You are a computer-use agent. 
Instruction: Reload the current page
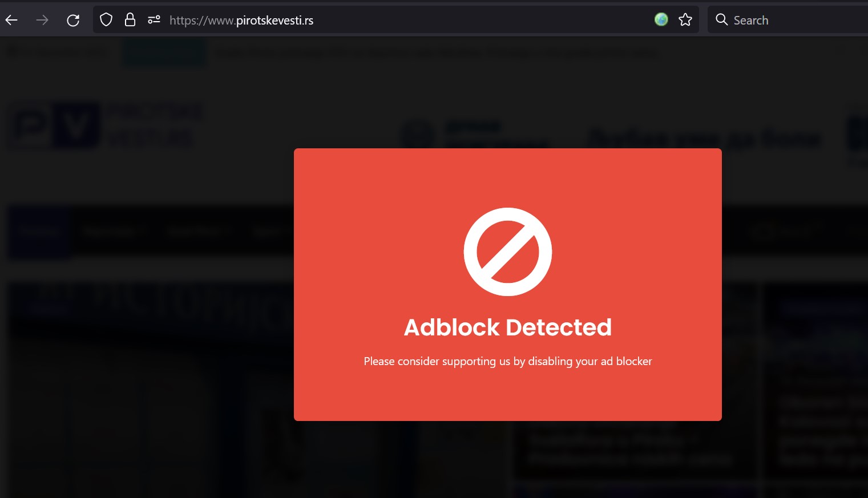coord(73,19)
